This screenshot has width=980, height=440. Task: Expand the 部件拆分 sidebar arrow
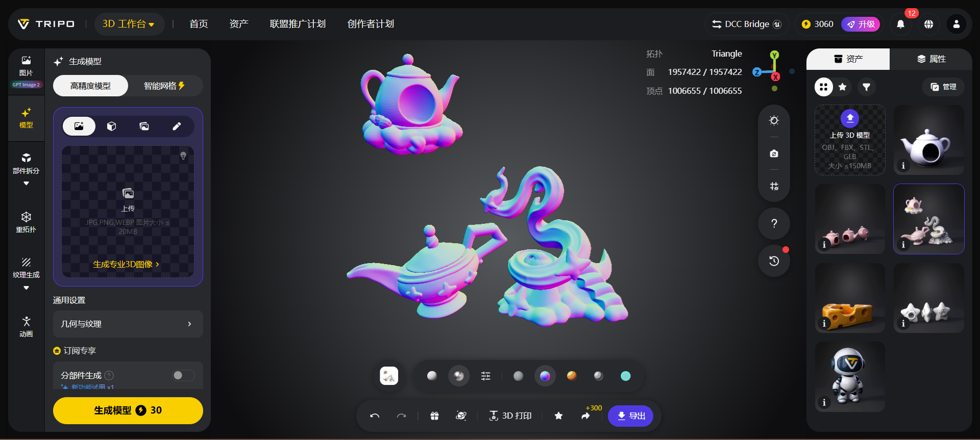[x=26, y=184]
